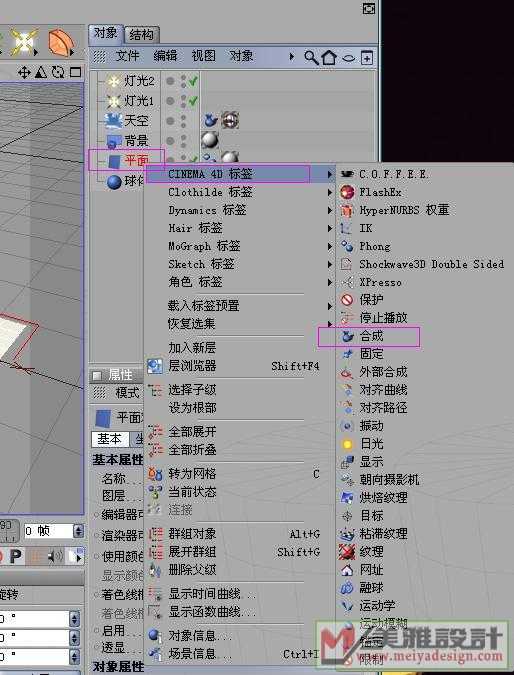The image size is (514, 675).
Task: Add the 纹理 texture tag
Action: 362,551
